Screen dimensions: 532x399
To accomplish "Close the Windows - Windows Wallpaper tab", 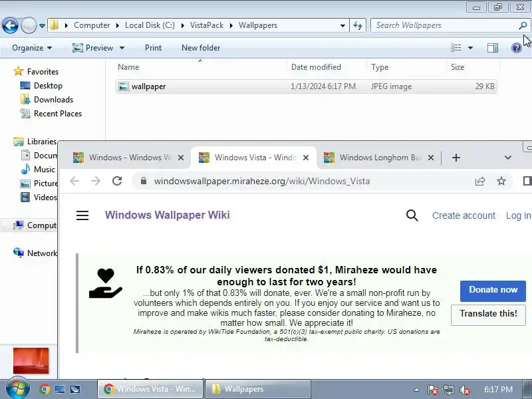I will pos(181,158).
